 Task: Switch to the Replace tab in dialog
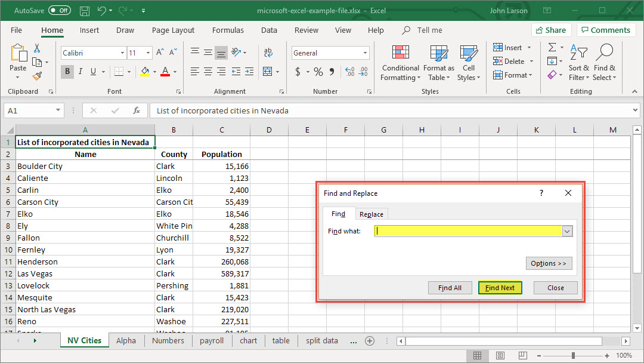pos(371,214)
